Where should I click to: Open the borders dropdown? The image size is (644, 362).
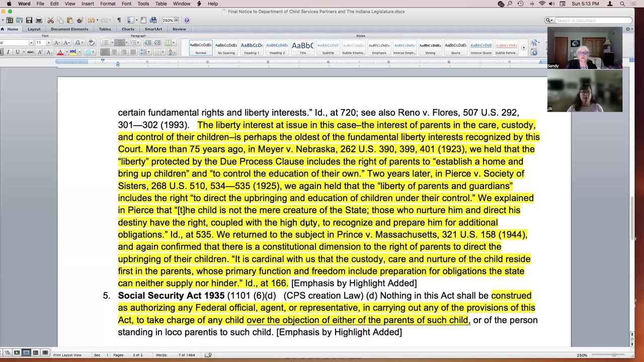click(159, 52)
